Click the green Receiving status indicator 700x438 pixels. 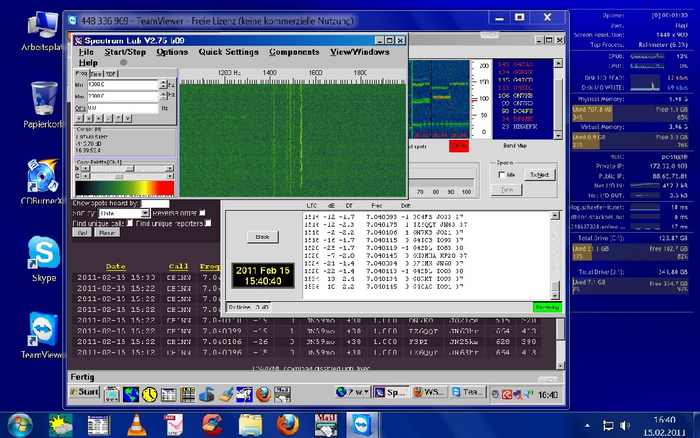pos(547,307)
